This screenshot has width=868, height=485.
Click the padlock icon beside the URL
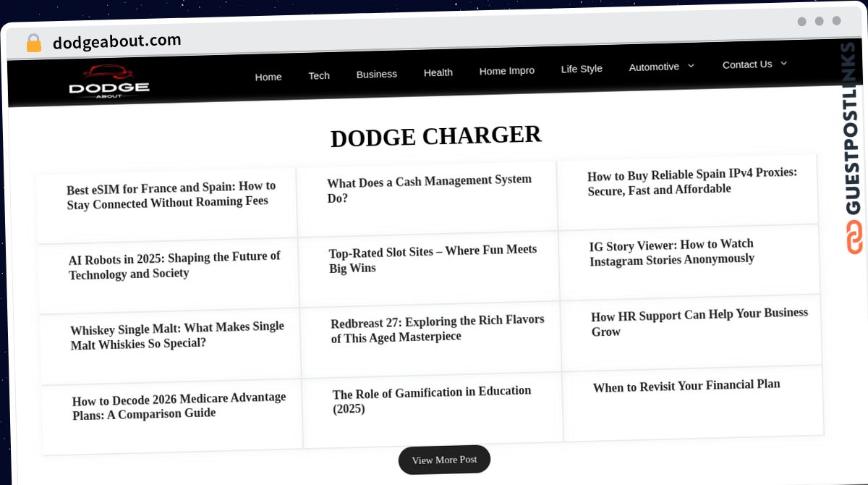[x=33, y=43]
